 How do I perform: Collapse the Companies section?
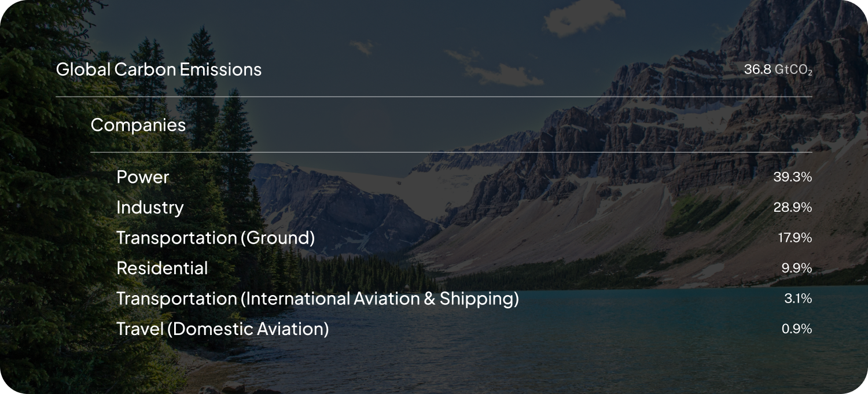138,125
